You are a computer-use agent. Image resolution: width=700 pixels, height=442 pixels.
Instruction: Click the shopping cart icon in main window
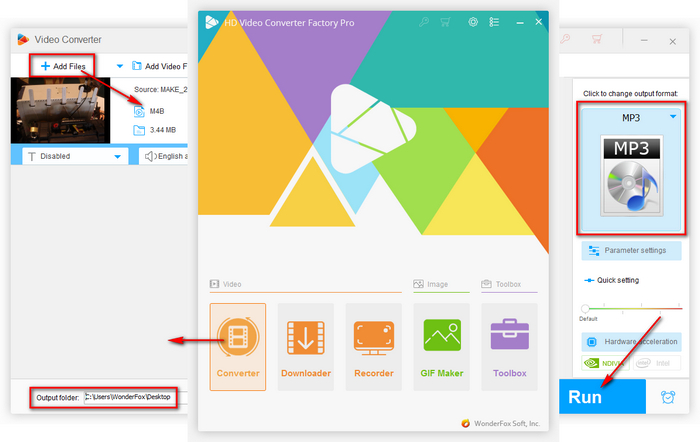coord(446,22)
